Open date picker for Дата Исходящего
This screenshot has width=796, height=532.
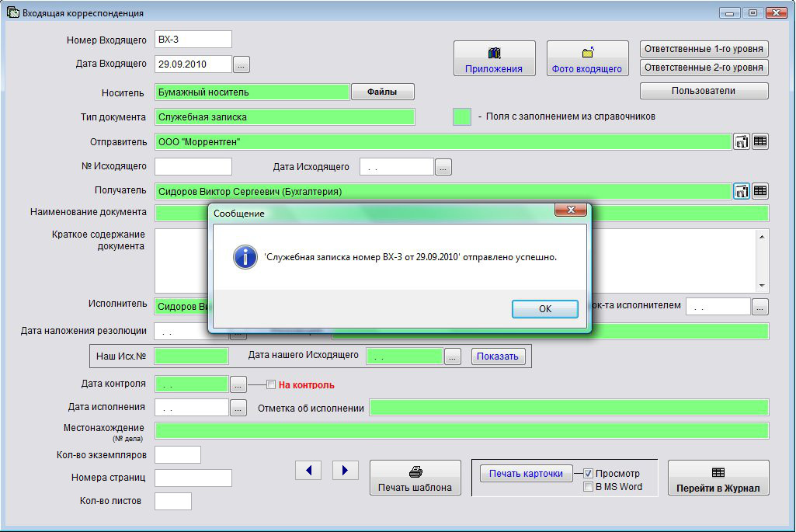[443, 167]
